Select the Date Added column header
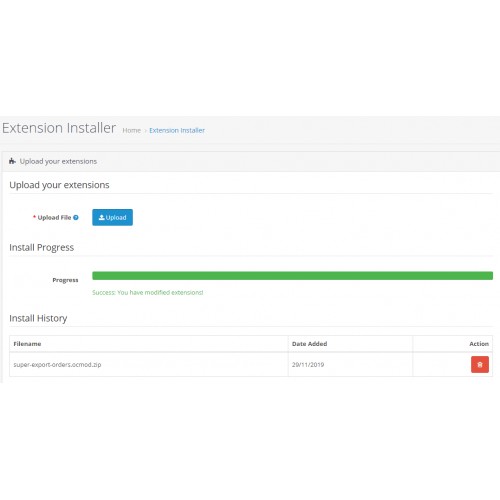 click(309, 344)
